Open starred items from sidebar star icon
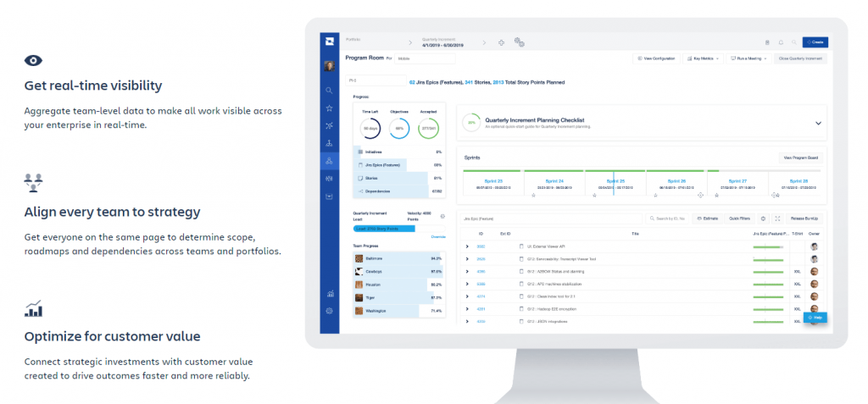The height and width of the screenshot is (404, 868). 329,108
